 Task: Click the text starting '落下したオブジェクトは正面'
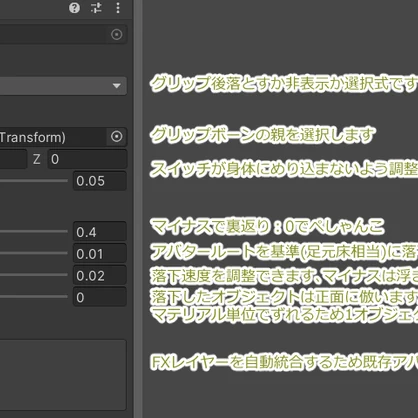tap(284, 296)
